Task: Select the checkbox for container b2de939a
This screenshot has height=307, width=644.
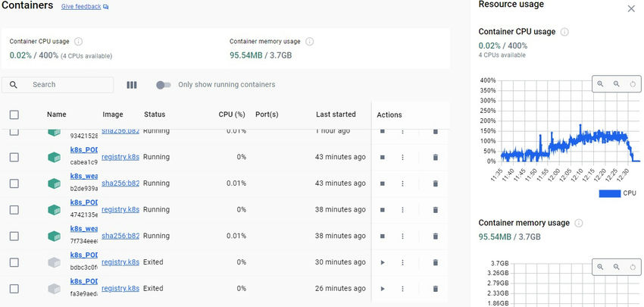Action: pos(14,183)
